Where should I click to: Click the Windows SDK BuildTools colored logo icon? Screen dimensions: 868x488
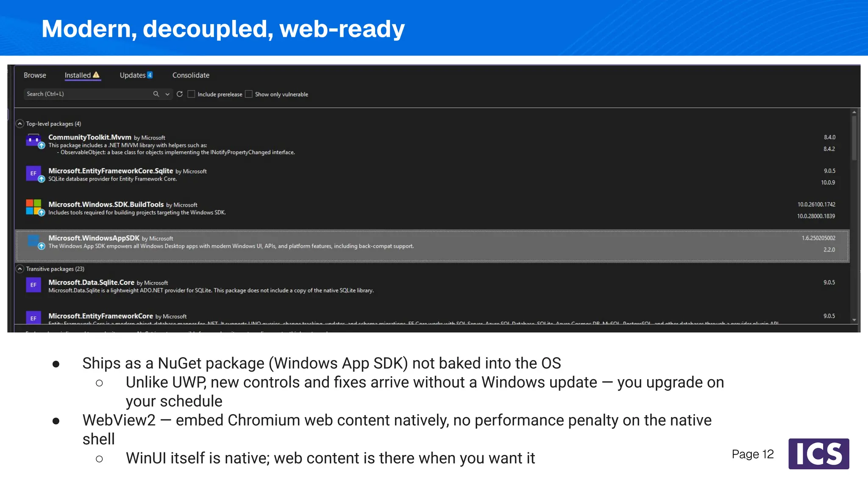33,207
